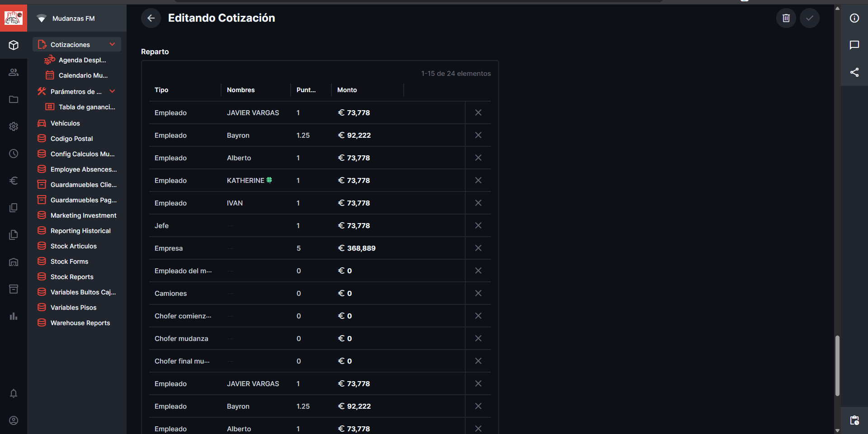Open the info panel icon
The width and height of the screenshot is (868, 434).
pyautogui.click(x=854, y=18)
